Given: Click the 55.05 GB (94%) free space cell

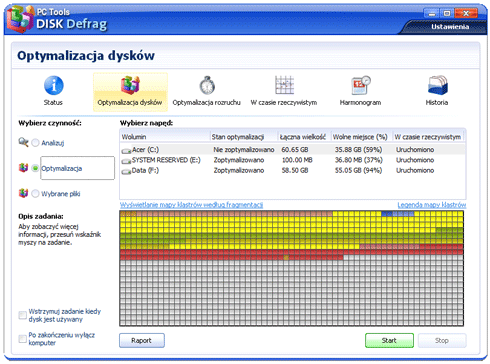Looking at the screenshot, I should [358, 170].
